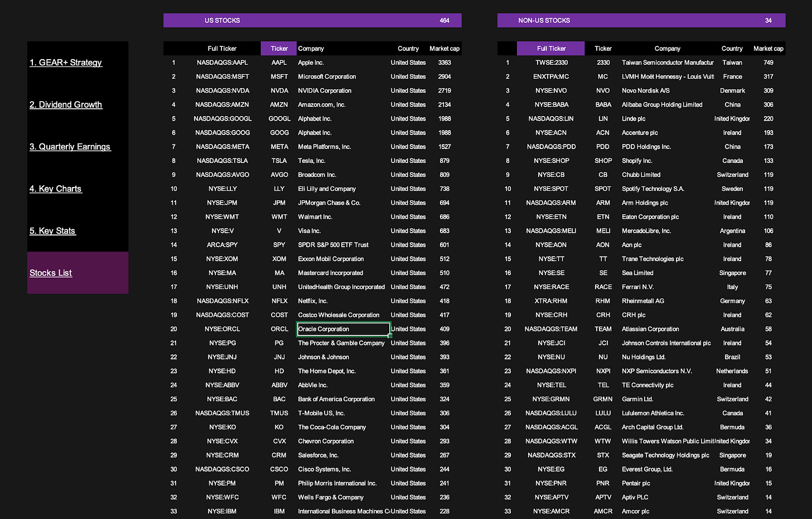Select the NYSE:WMT cell
Screen dimensions: 812x519
[222, 217]
